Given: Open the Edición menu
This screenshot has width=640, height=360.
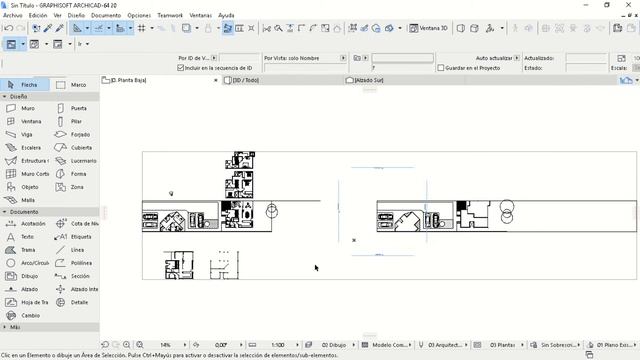Looking at the screenshot, I should [38, 15].
